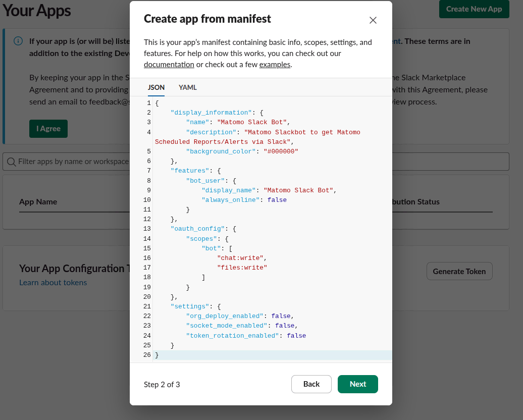523x420 pixels.
Task: Select the JSON tab
Action: click(x=156, y=87)
